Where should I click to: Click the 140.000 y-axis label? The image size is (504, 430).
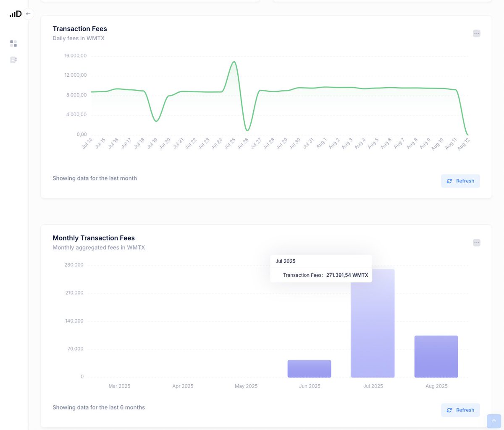point(74,321)
